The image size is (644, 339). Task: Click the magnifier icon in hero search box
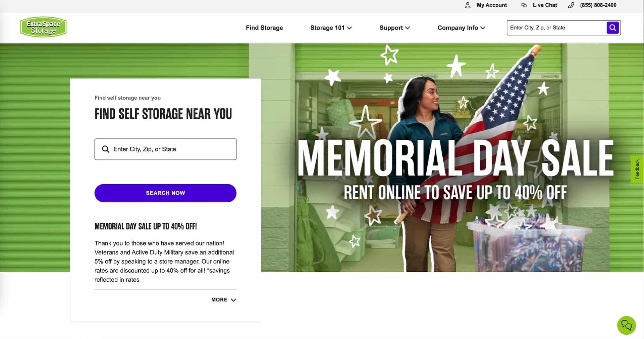point(106,149)
